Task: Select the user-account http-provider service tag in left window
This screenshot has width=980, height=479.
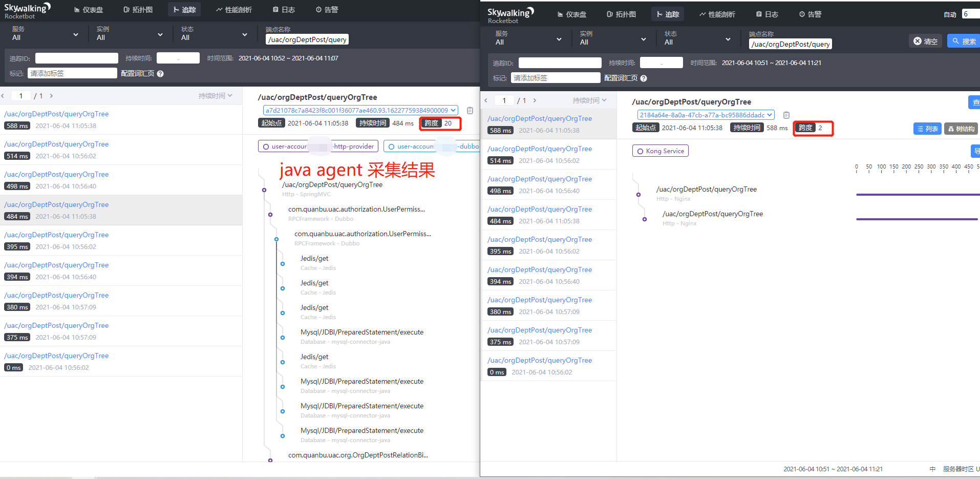Action: tap(318, 147)
